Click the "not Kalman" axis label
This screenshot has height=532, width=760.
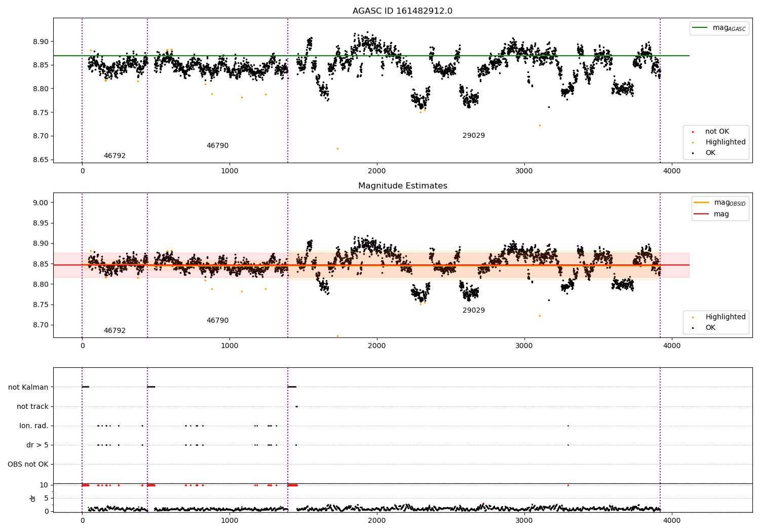click(28, 387)
